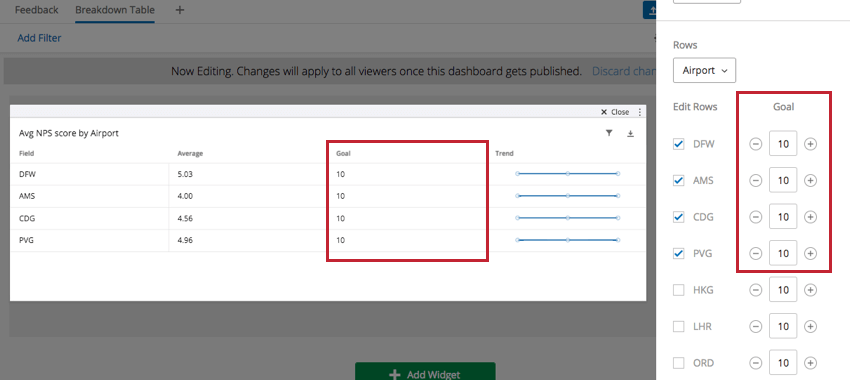The height and width of the screenshot is (380, 850).
Task: Decrease the ORD goal with the minus button
Action: (x=755, y=363)
